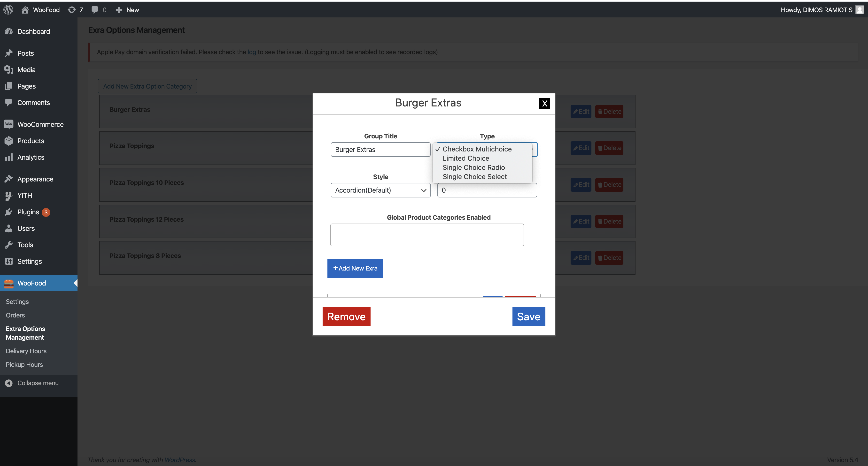Click the Pizza Toppings 8 Pieces title
Viewport: 868px width, 466px height.
click(145, 256)
